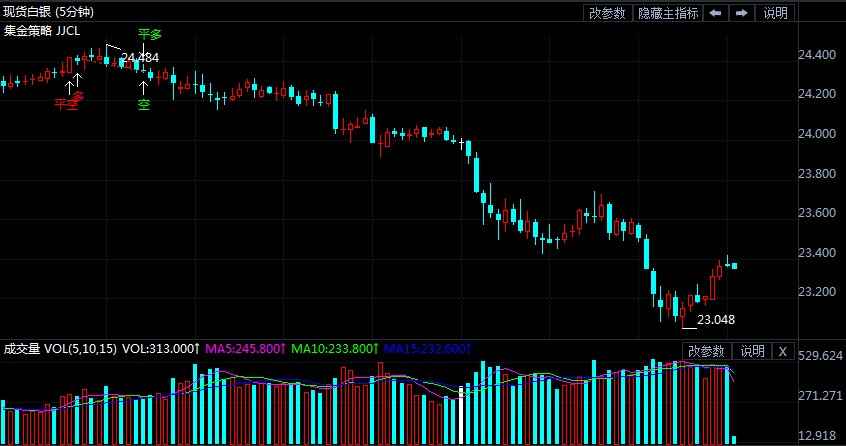Image resolution: width=846 pixels, height=446 pixels.
Task: Click the magenta MA5:245.800 legend
Action: pos(243,350)
